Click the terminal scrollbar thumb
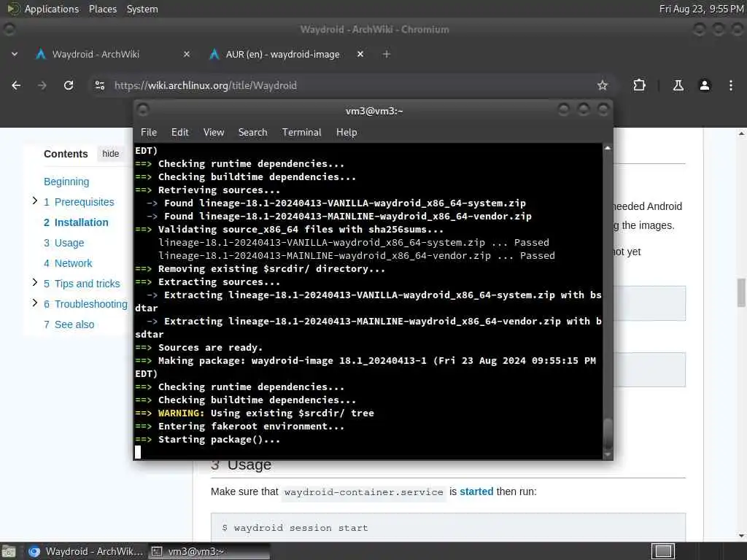Viewport: 747px width, 560px height. [608, 433]
